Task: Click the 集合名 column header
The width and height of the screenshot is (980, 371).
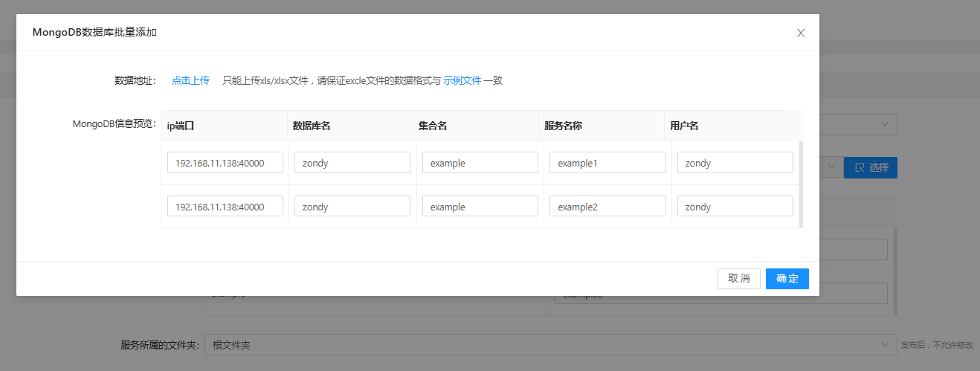Action: [476, 126]
